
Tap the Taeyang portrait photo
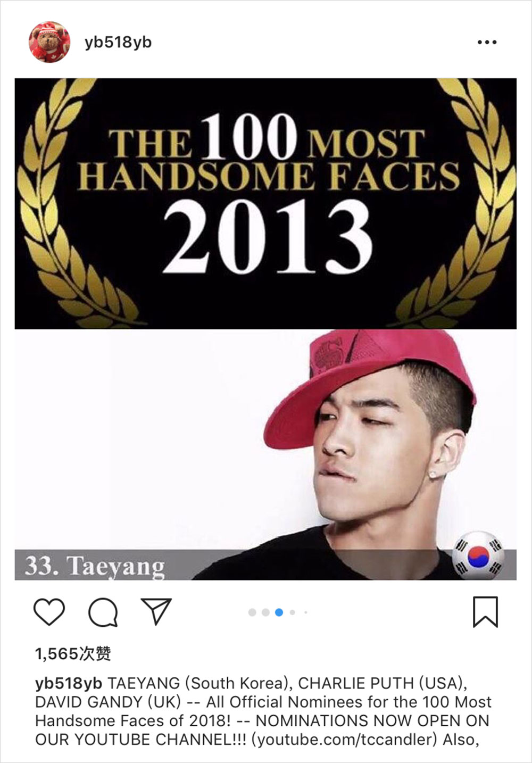(265, 454)
